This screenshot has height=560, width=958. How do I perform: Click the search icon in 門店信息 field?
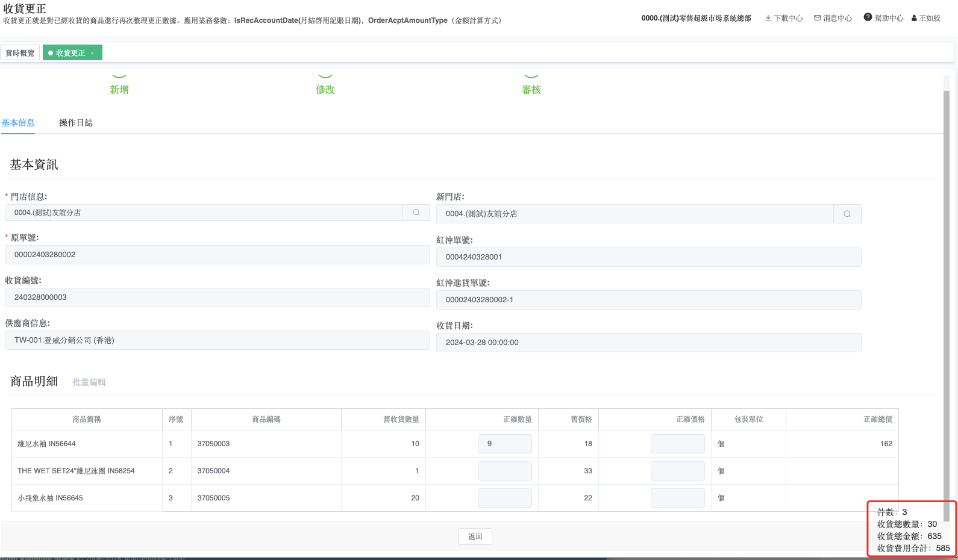[x=416, y=213]
